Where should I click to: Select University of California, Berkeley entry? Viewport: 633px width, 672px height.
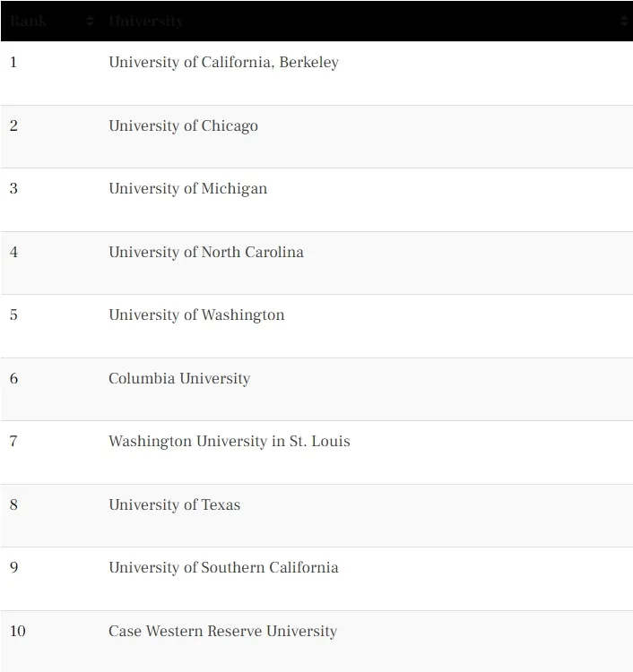coord(223,62)
